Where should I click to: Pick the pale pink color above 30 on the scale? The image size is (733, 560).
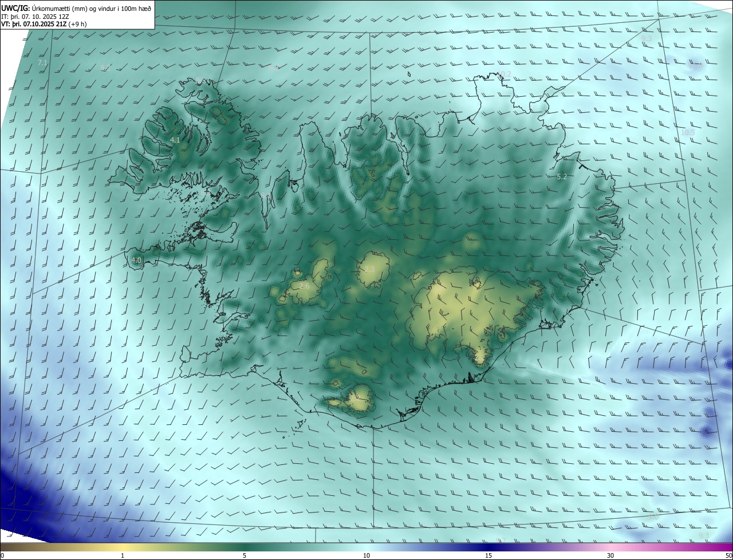pyautogui.click(x=610, y=547)
